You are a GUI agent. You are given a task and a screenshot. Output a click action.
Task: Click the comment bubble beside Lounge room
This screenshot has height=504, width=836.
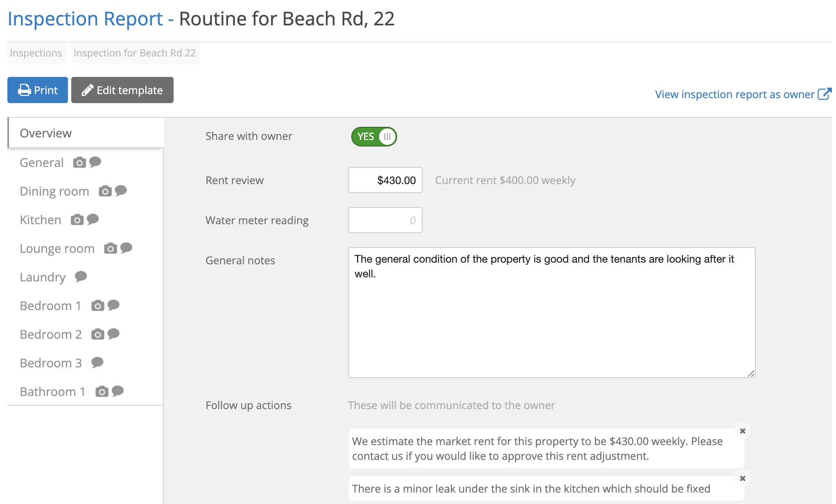pyautogui.click(x=126, y=248)
